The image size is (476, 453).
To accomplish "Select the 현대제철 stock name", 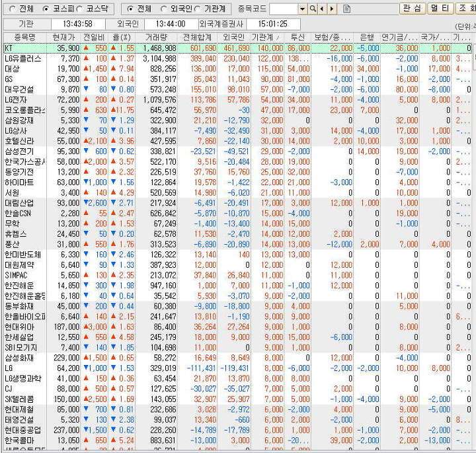I will coord(19,409).
